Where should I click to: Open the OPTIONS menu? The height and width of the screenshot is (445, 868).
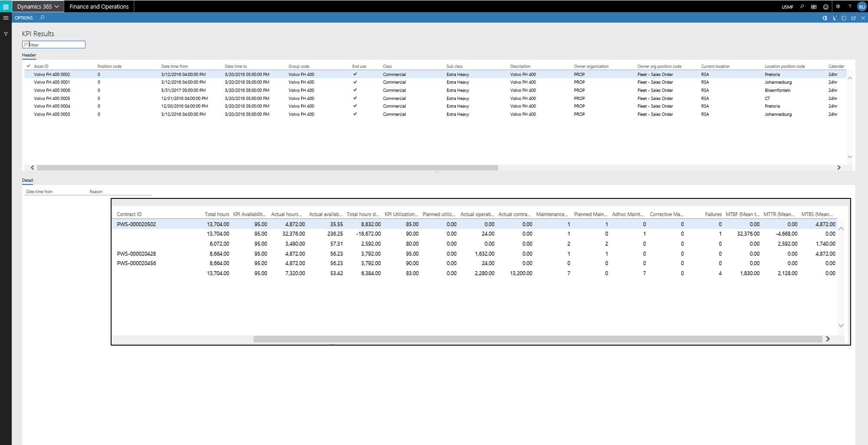tap(24, 18)
